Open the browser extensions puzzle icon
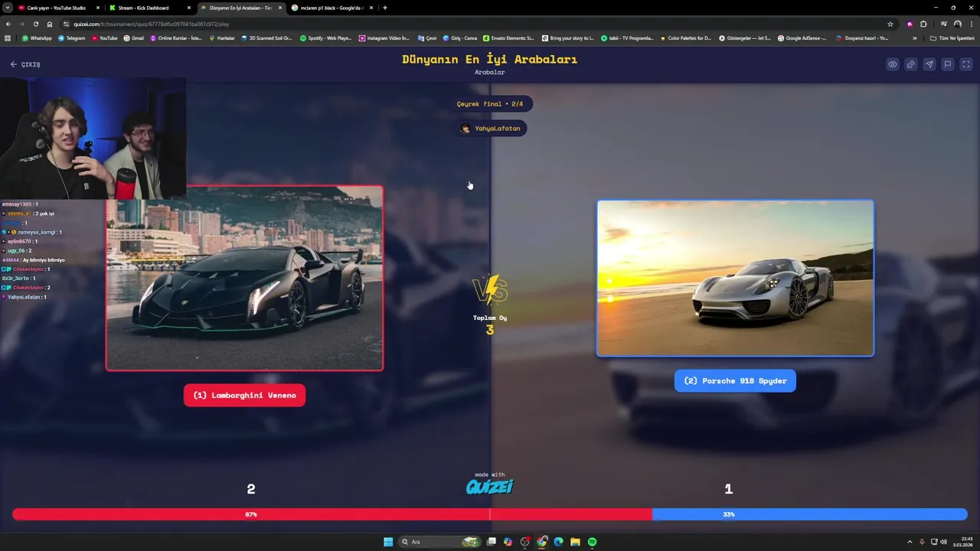 pyautogui.click(x=923, y=24)
